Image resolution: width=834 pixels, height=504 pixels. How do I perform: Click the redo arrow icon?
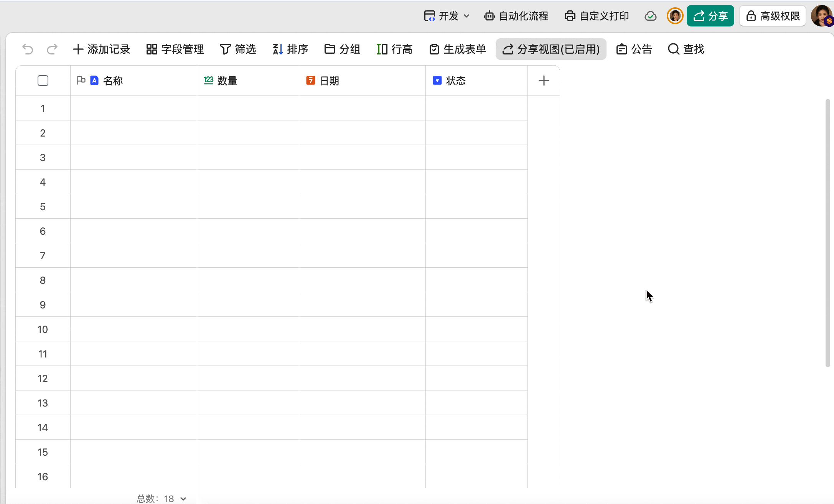point(52,49)
